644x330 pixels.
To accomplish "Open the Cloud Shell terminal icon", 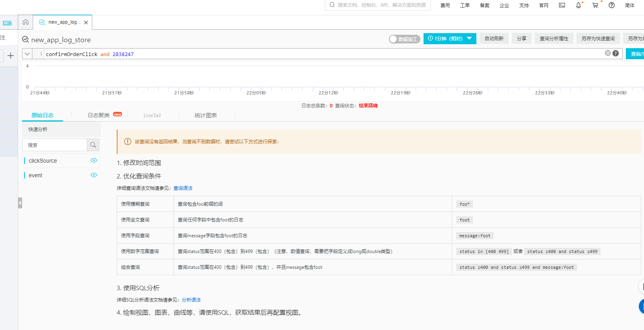I will coord(562,5).
